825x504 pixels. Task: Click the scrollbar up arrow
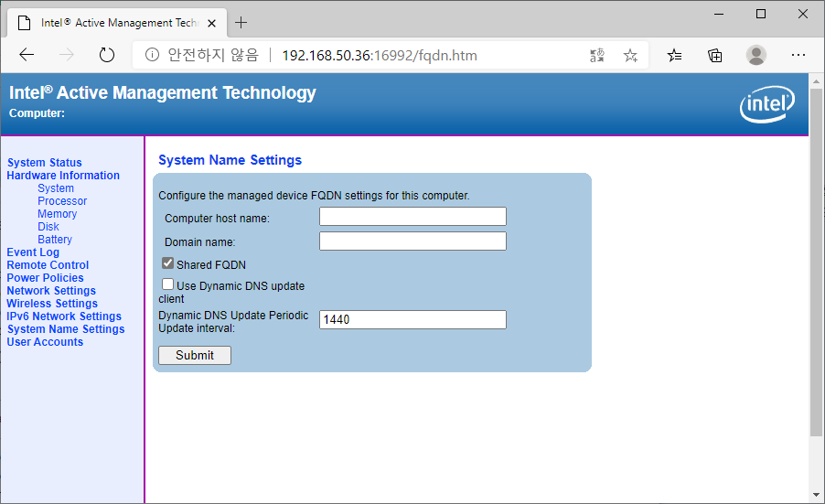click(816, 81)
